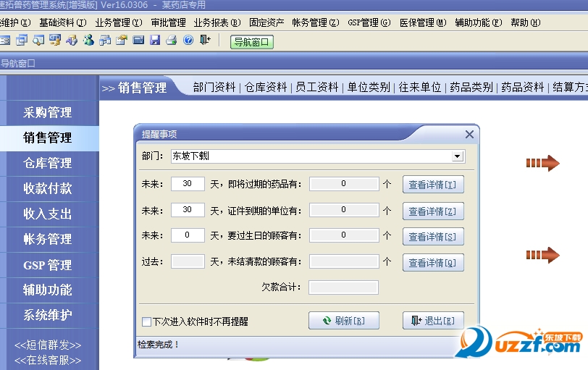The height and width of the screenshot is (370, 588).
Task: Click 查看详情[S] for customer birthdays
Action: 433,237
